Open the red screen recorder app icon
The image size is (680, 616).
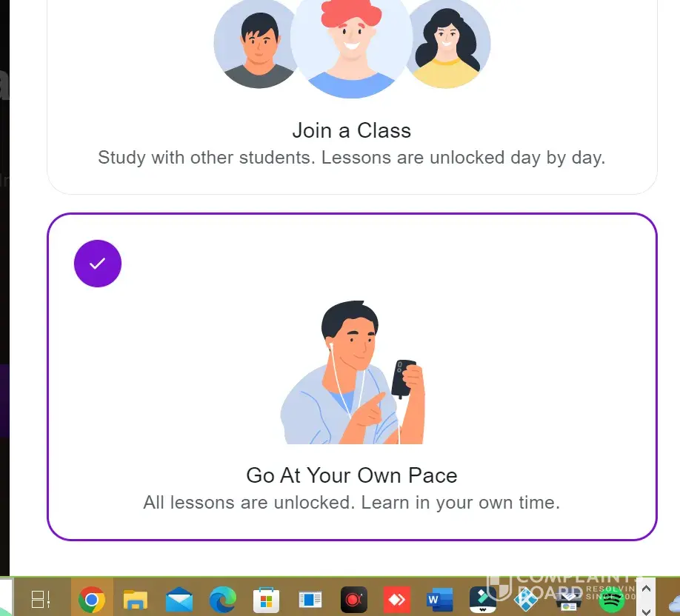pyautogui.click(x=354, y=600)
